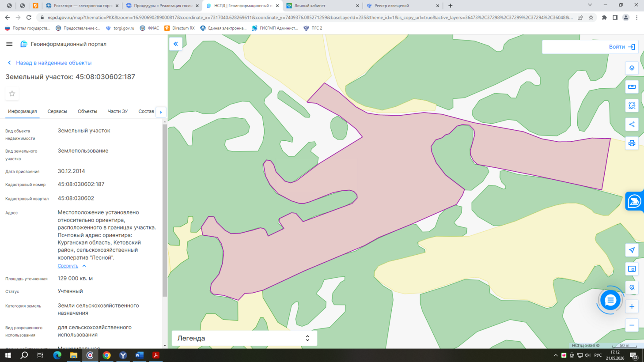
Task: Click the Войти login button
Action: [622, 47]
